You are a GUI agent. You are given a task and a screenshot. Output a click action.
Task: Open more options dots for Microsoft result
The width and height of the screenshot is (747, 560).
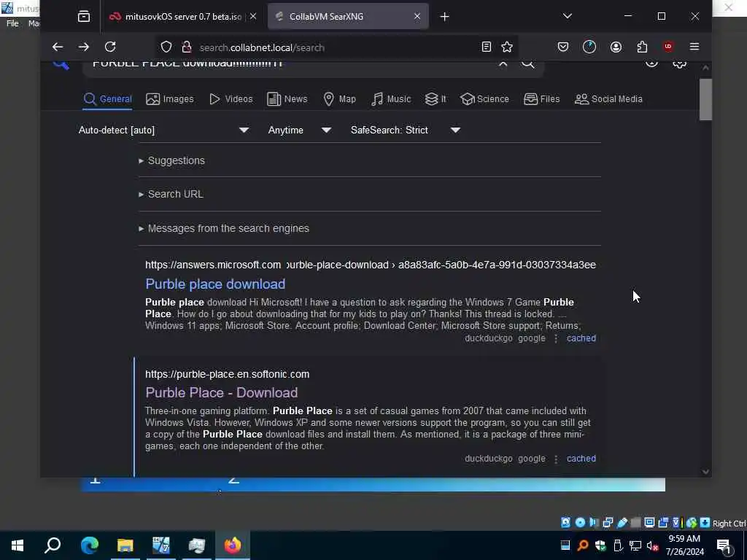556,338
